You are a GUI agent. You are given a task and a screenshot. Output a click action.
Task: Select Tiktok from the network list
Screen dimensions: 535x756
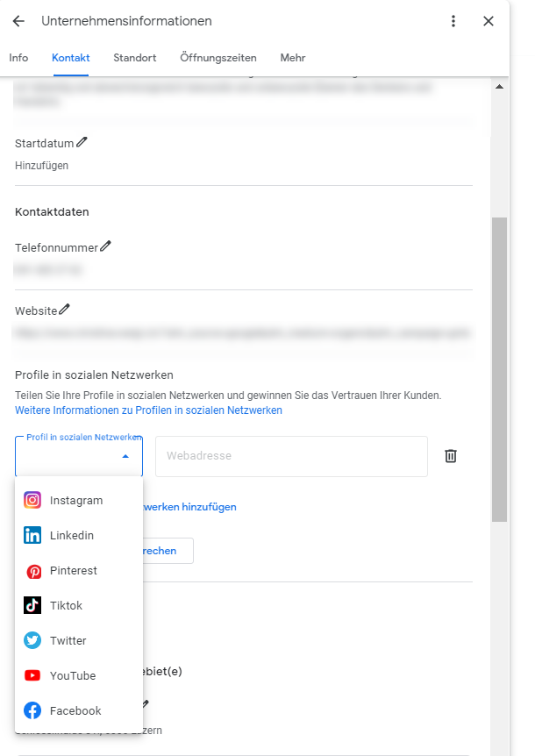tap(79, 605)
